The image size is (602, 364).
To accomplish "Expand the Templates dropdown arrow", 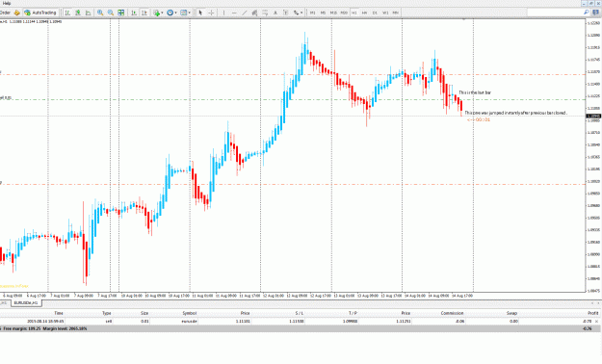I will 190,13.
